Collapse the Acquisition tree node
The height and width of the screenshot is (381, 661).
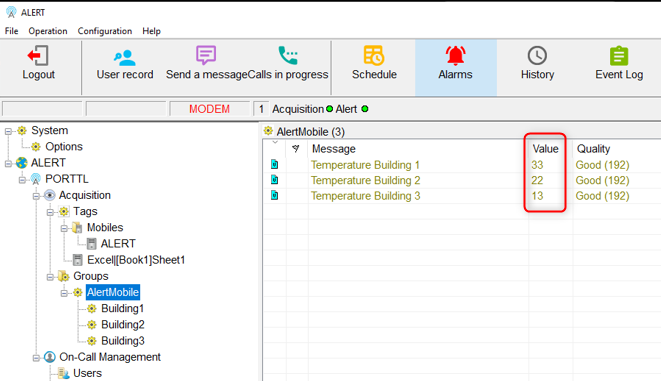[36, 196]
